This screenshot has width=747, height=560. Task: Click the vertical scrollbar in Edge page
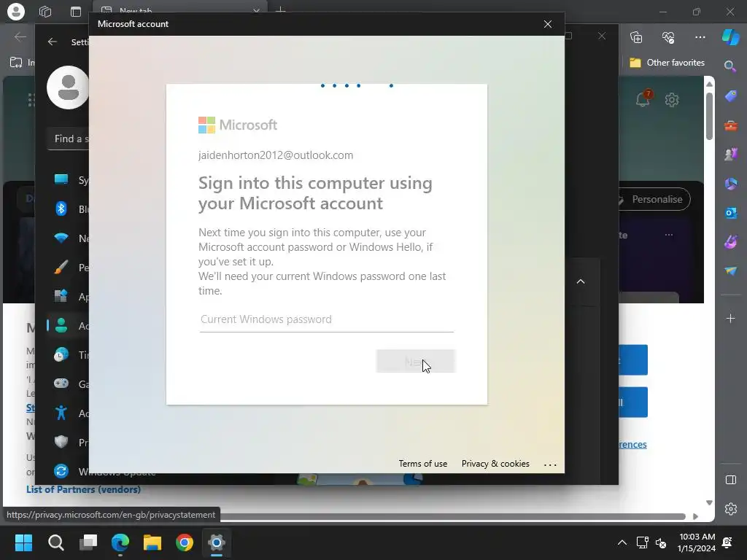709,117
